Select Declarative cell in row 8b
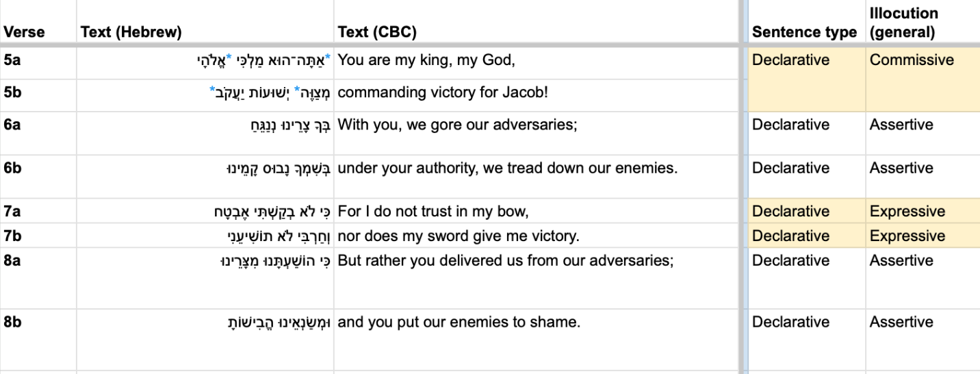This screenshot has width=980, height=374. pyautogui.click(x=807, y=340)
